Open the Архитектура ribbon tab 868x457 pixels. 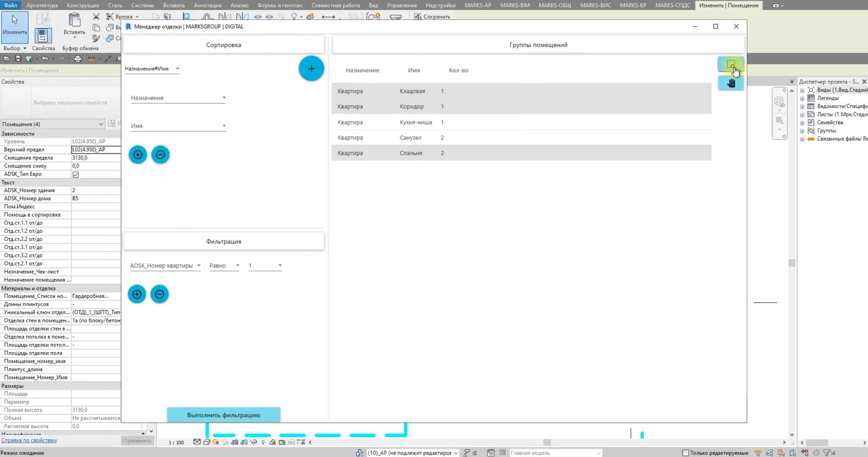(42, 5)
